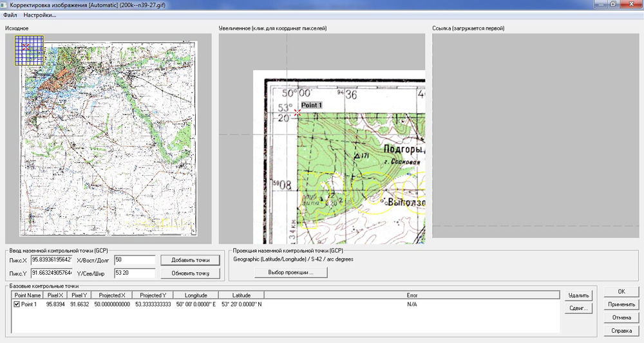The width and height of the screenshot is (644, 343).
Task: Open help with the Справка button
Action: 621,331
